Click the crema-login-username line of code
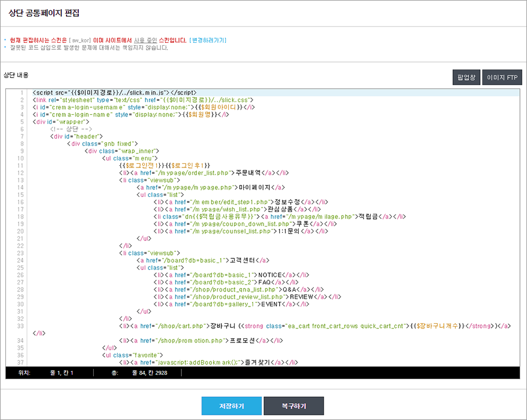 [144, 107]
